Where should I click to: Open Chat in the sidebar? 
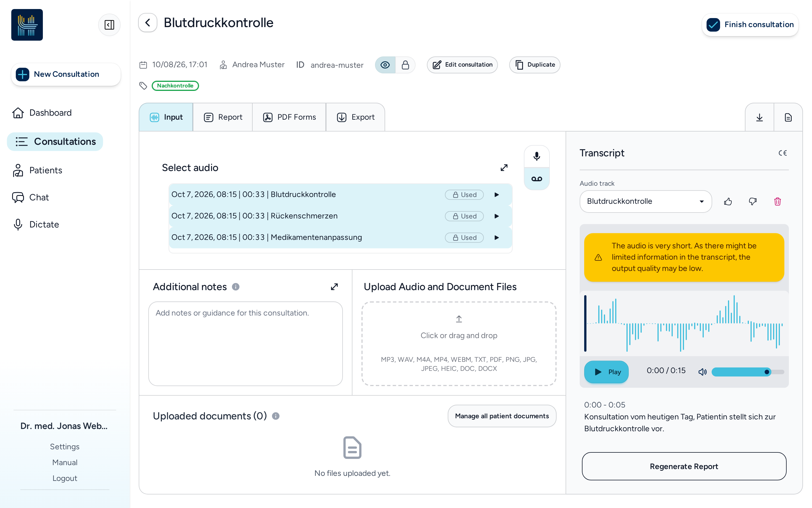click(x=30, y=197)
